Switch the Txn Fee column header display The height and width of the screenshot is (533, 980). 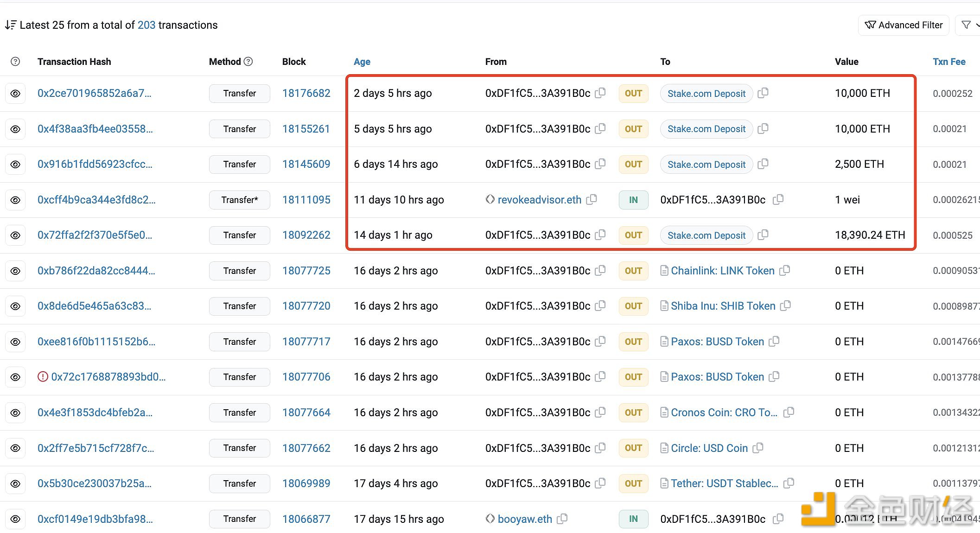point(949,62)
